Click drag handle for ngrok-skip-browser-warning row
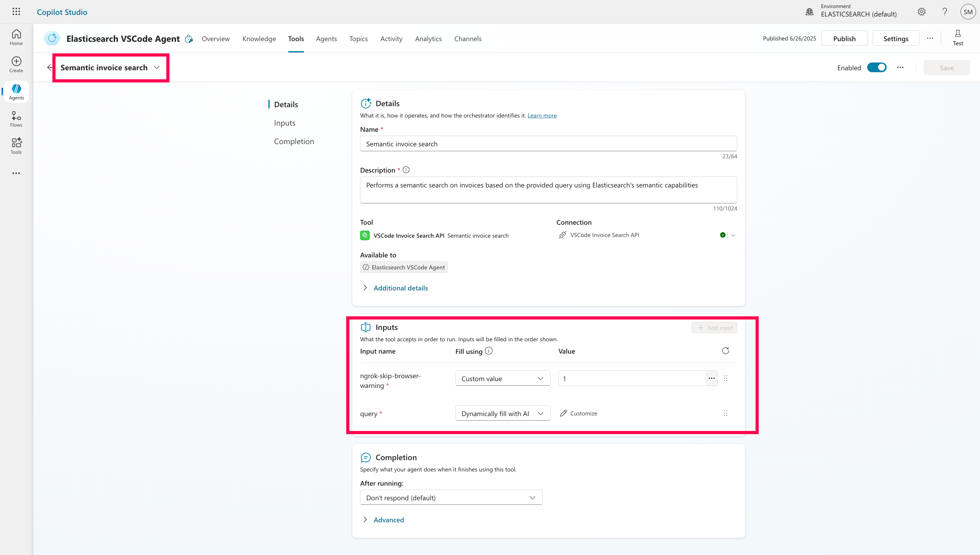The height and width of the screenshot is (555, 980). [x=725, y=378]
